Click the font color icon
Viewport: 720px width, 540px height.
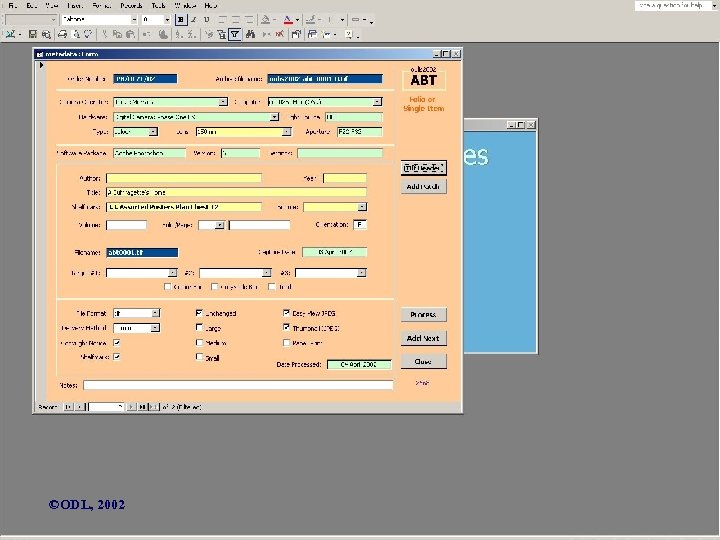[x=287, y=19]
